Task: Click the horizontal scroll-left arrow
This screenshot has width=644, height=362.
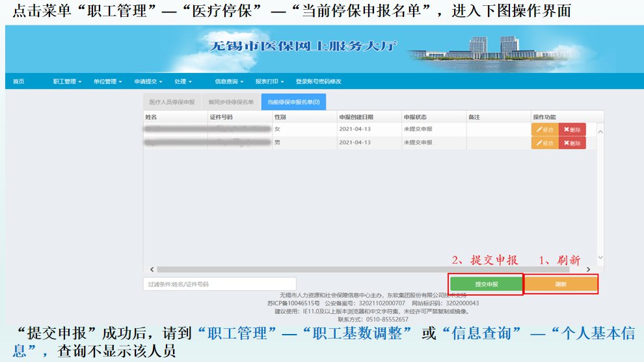Action: (x=152, y=269)
